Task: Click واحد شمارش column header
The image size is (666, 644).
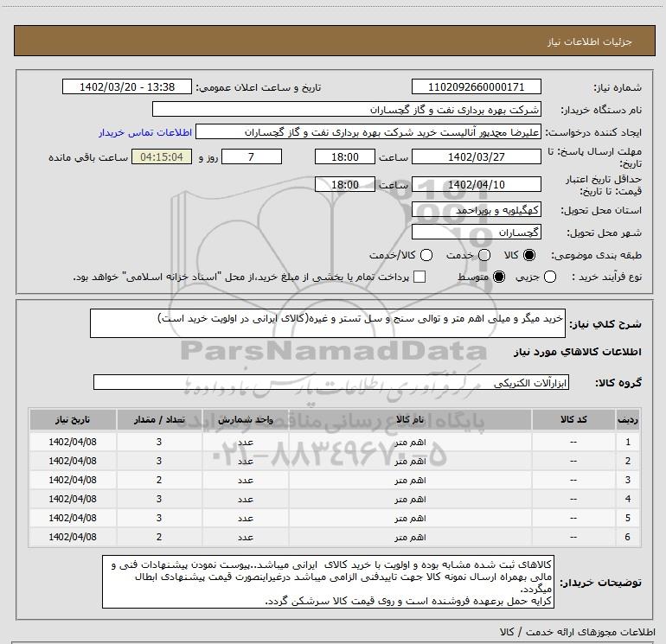Action: [246, 420]
